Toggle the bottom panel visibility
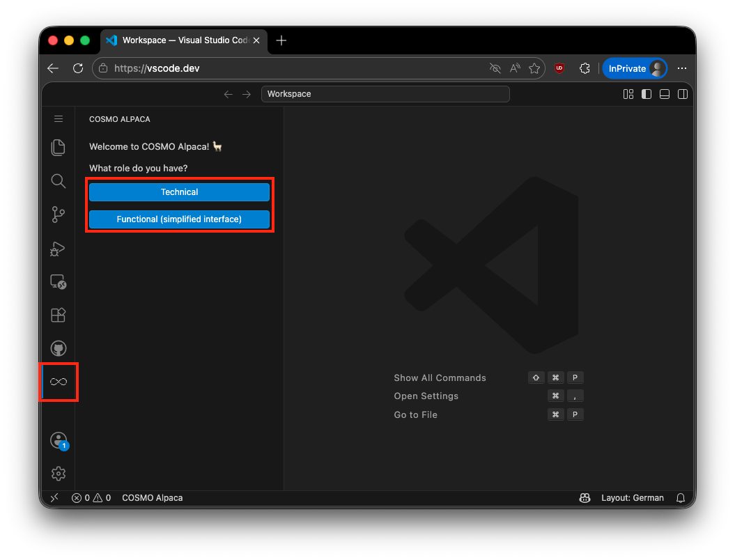This screenshot has width=735, height=560. 664,94
